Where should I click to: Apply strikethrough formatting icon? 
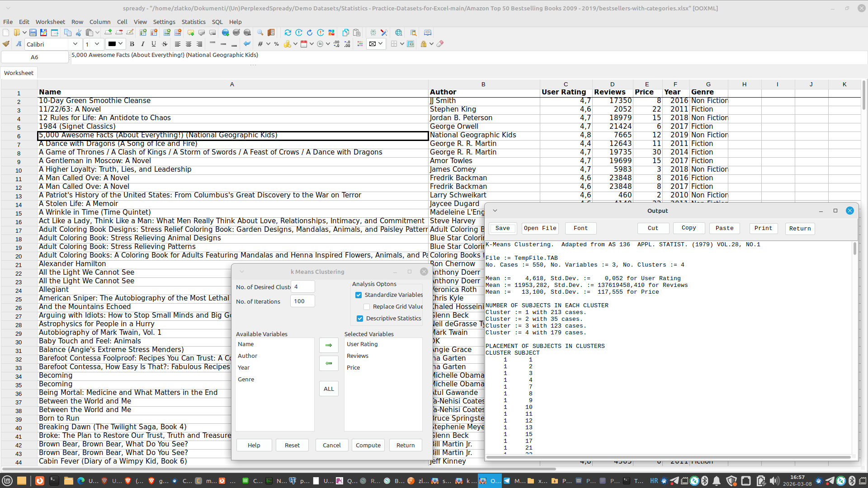165,44
